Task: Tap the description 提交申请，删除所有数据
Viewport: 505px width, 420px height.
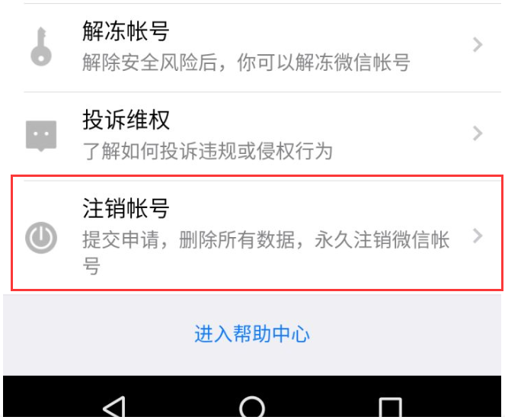Action: click(x=189, y=240)
